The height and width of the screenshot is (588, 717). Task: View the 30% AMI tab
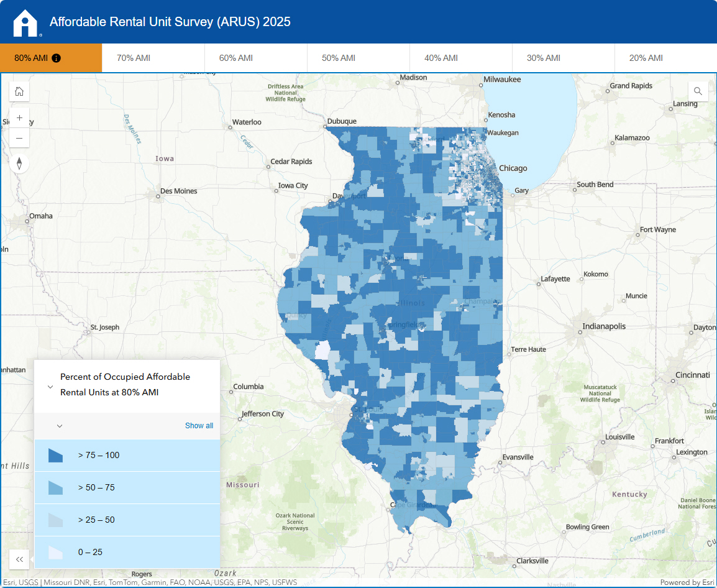[x=563, y=58]
